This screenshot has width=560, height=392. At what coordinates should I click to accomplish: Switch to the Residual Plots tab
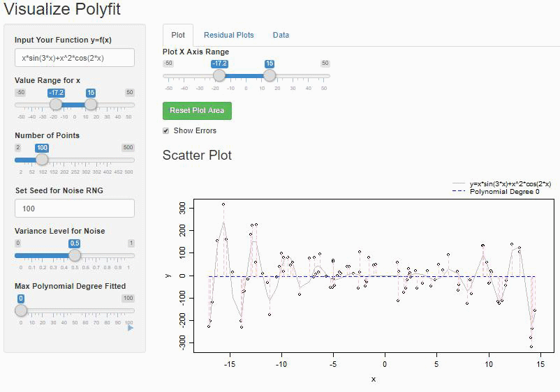[228, 35]
